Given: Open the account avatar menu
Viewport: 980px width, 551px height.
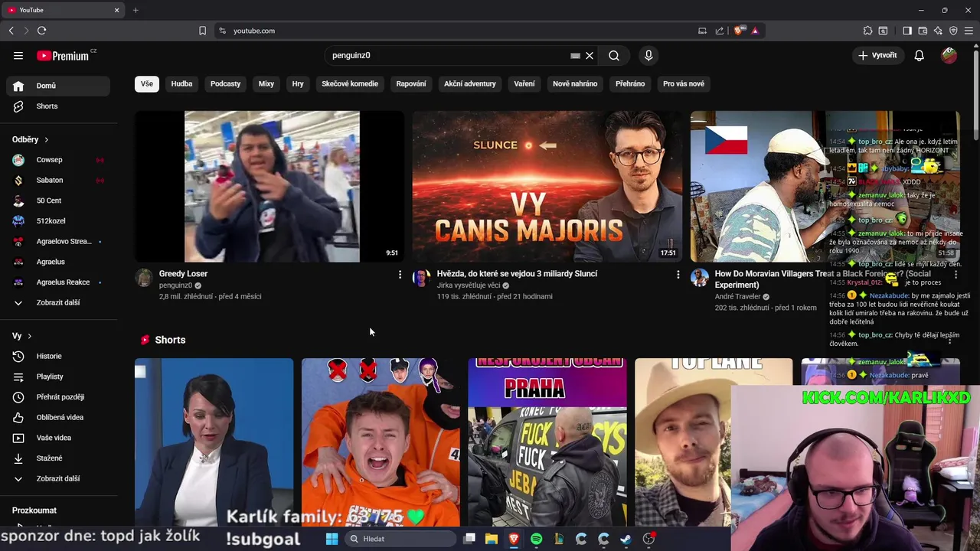Looking at the screenshot, I should coord(949,55).
